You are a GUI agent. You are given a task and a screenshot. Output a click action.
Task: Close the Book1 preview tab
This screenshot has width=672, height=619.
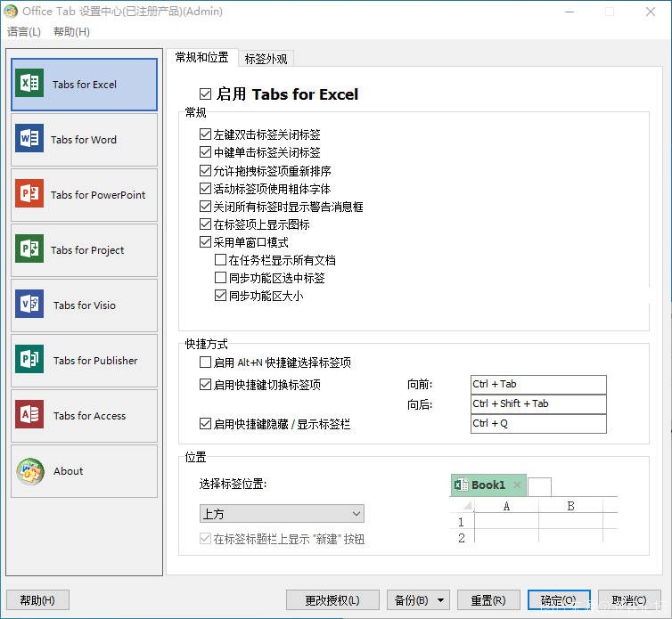click(x=517, y=485)
